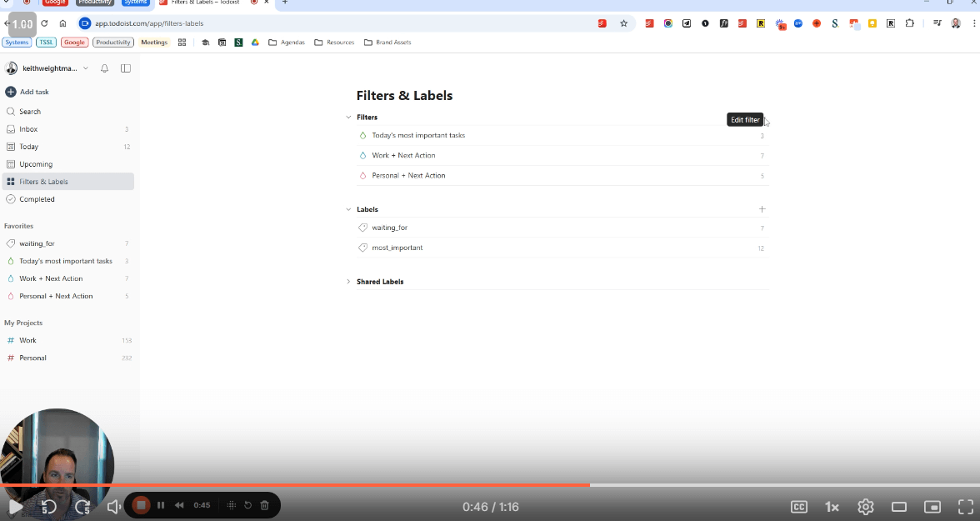Open Today's most important tasks filter
980x521 pixels.
(562, 135)
